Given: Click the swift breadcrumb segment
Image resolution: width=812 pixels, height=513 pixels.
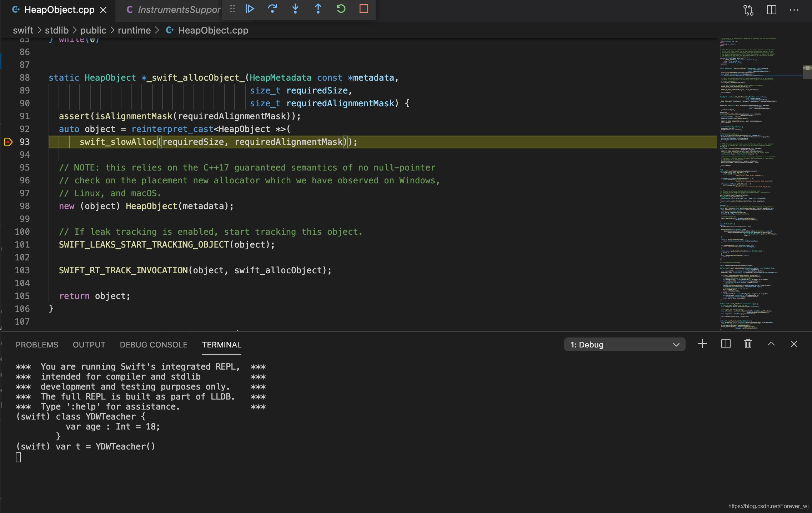Looking at the screenshot, I should 23,30.
